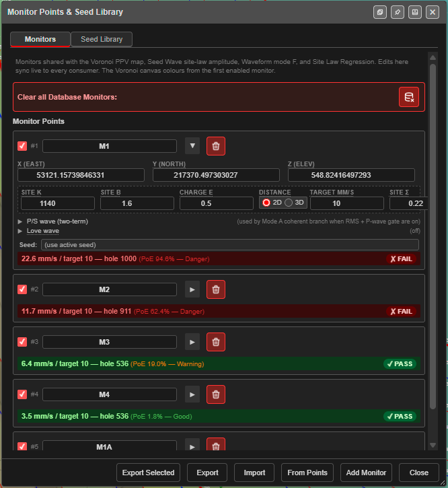Click the Add Monitor button
The height and width of the screenshot is (488, 448).
pos(366,473)
